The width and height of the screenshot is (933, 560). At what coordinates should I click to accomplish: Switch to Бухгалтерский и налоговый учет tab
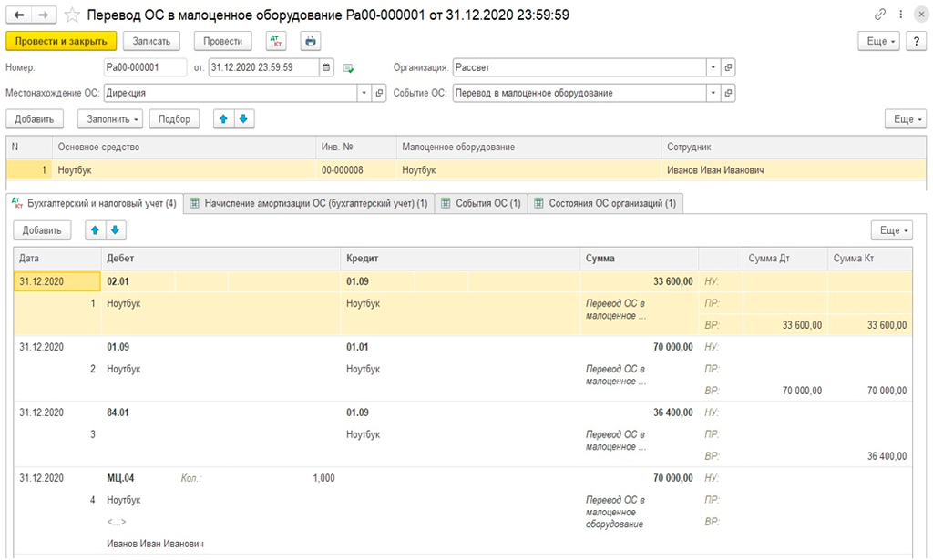[95, 203]
